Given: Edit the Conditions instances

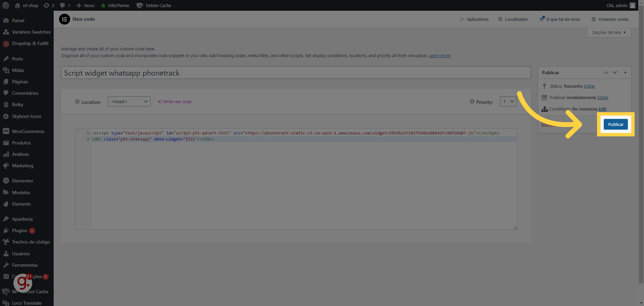Looking at the screenshot, I should point(602,109).
